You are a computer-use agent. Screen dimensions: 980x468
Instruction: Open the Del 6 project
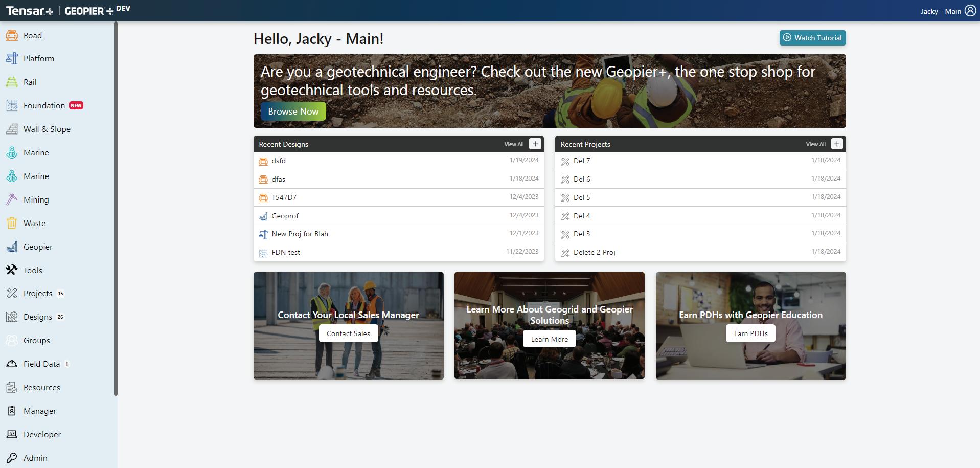click(700, 179)
